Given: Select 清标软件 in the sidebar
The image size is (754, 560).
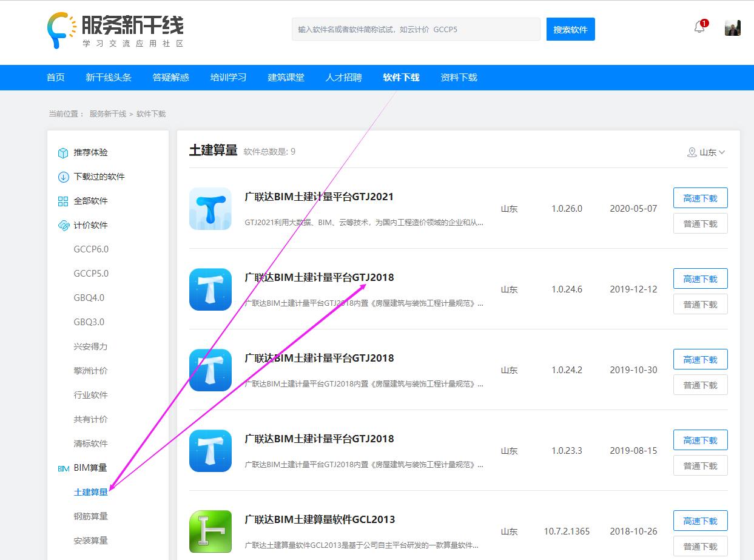Looking at the screenshot, I should pos(91,444).
